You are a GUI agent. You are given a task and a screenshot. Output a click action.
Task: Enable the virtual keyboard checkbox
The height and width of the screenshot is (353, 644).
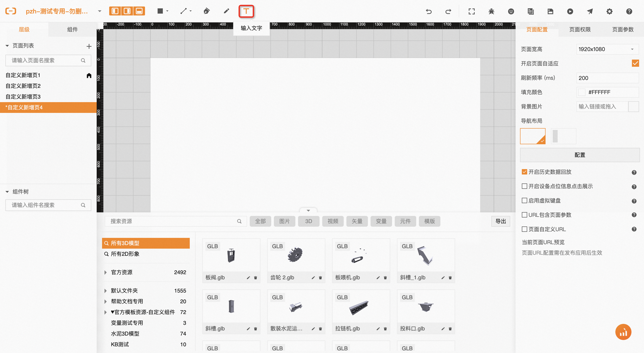[524, 201]
